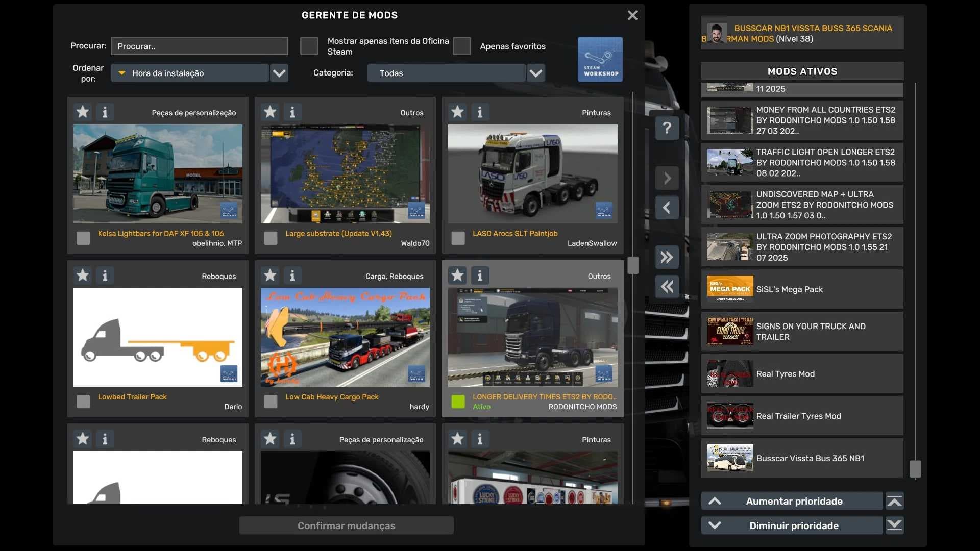Click Low Cab Heavy Cargo Pack thumbnail
The height and width of the screenshot is (551, 980).
(x=345, y=337)
